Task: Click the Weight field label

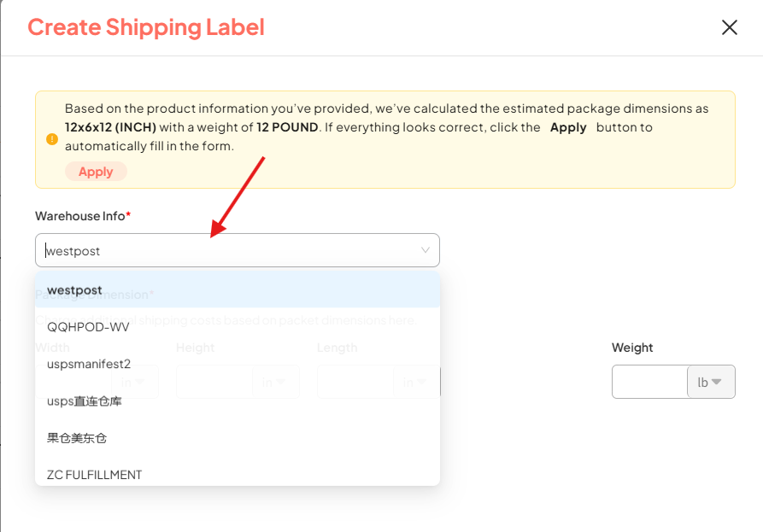Action: tap(632, 348)
